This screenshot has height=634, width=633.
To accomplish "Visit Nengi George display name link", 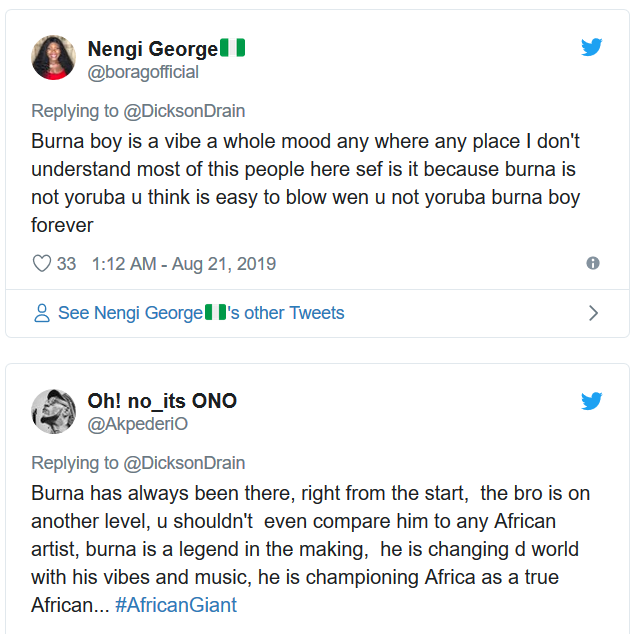I will (152, 48).
